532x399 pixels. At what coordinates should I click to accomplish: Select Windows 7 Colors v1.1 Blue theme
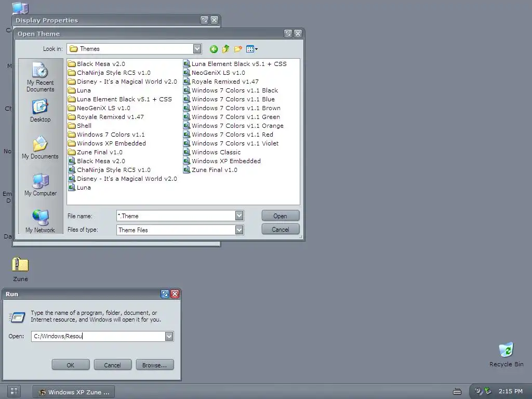click(x=229, y=99)
